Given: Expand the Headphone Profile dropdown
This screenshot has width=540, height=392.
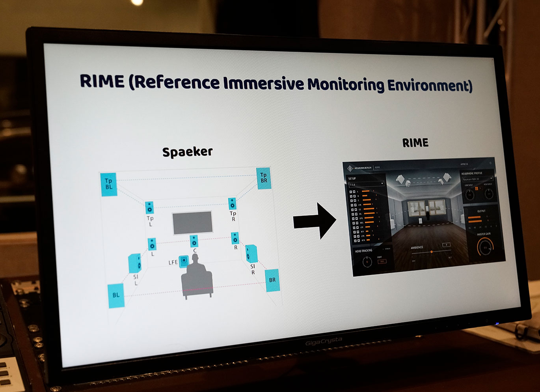Looking at the screenshot, I should 477,179.
